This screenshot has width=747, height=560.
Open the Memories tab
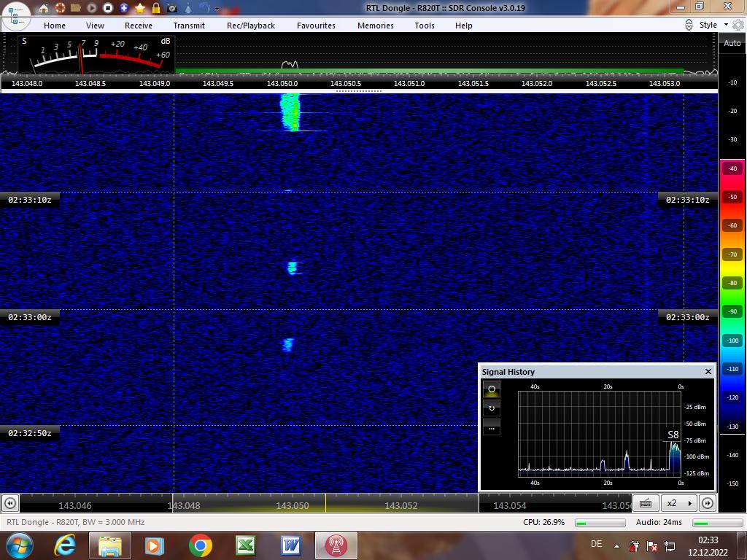(x=376, y=26)
